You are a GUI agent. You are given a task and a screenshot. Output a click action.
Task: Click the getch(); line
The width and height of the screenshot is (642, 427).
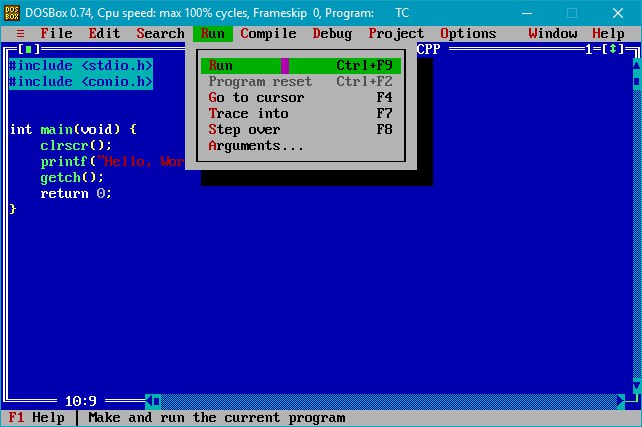tap(72, 177)
